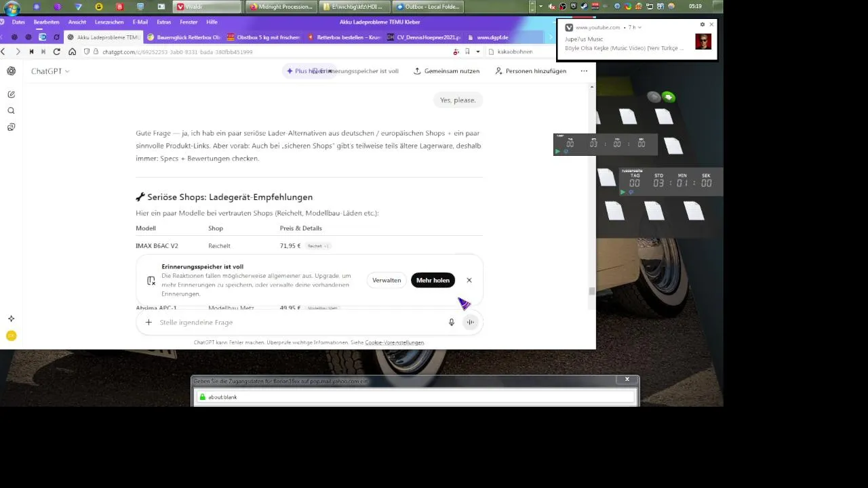Open the GPTs/library icon in sidebar
Viewport: 868px width, 488px height.
click(x=11, y=127)
